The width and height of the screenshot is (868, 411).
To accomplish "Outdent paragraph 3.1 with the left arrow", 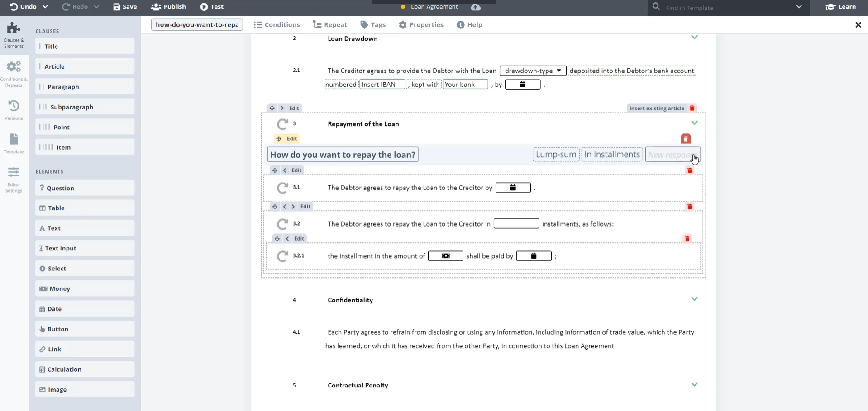I will (285, 170).
